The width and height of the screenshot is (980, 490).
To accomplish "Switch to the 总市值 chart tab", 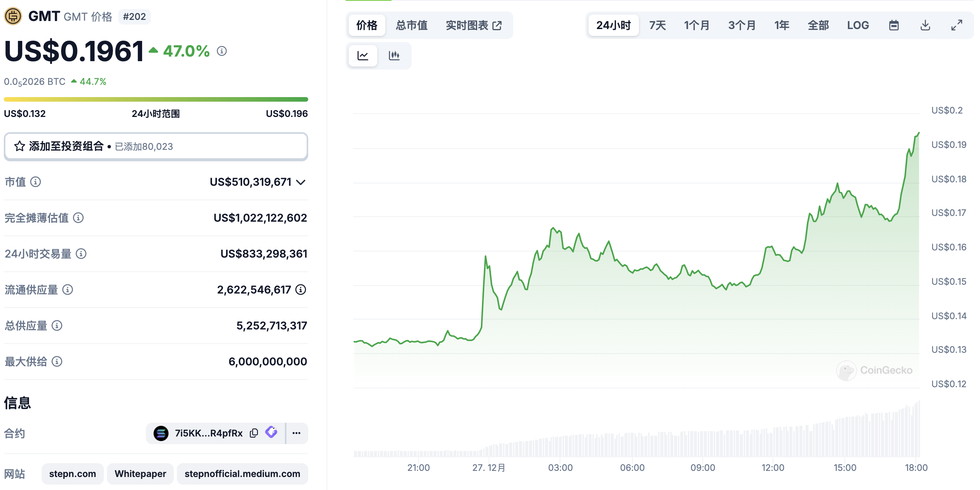I will click(411, 26).
